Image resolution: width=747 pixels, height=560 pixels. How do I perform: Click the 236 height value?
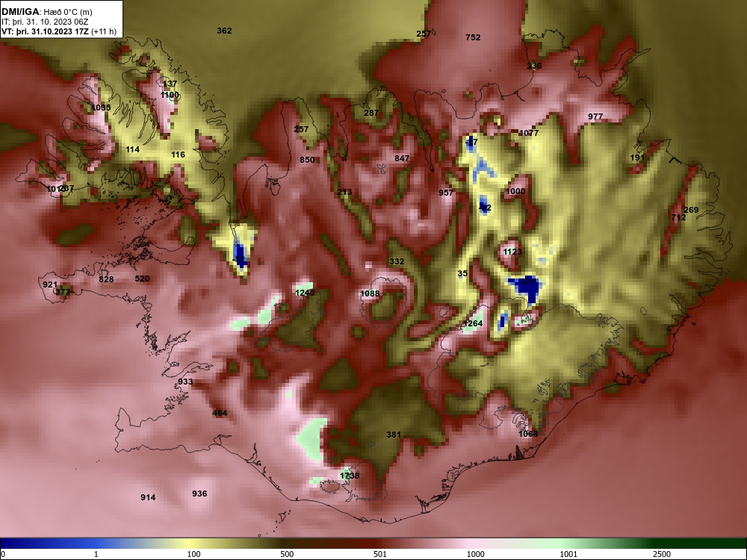point(534,66)
